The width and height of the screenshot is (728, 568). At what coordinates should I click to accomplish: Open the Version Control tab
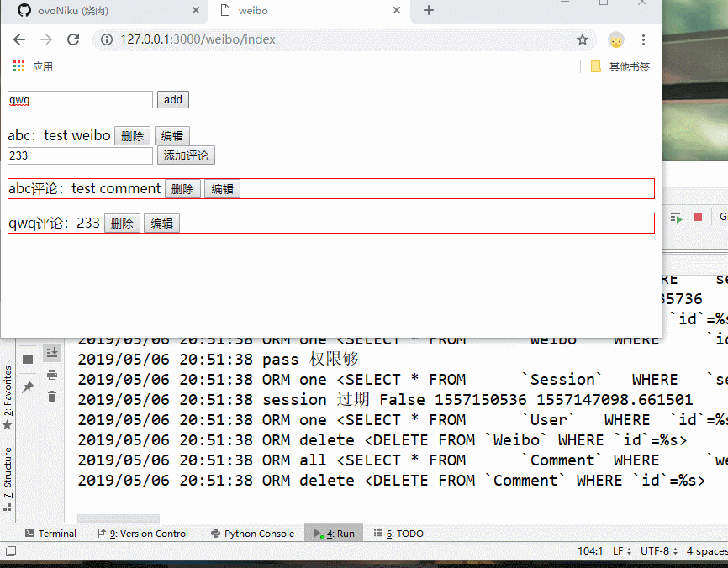(143, 534)
